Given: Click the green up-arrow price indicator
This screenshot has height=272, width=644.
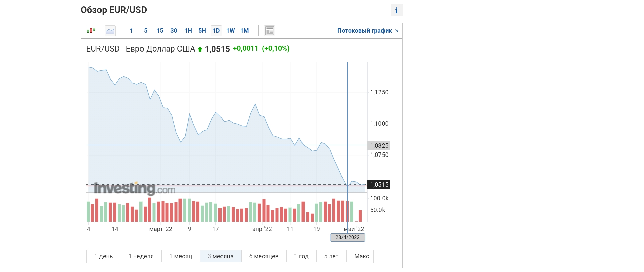Looking at the screenshot, I should pyautogui.click(x=200, y=49).
